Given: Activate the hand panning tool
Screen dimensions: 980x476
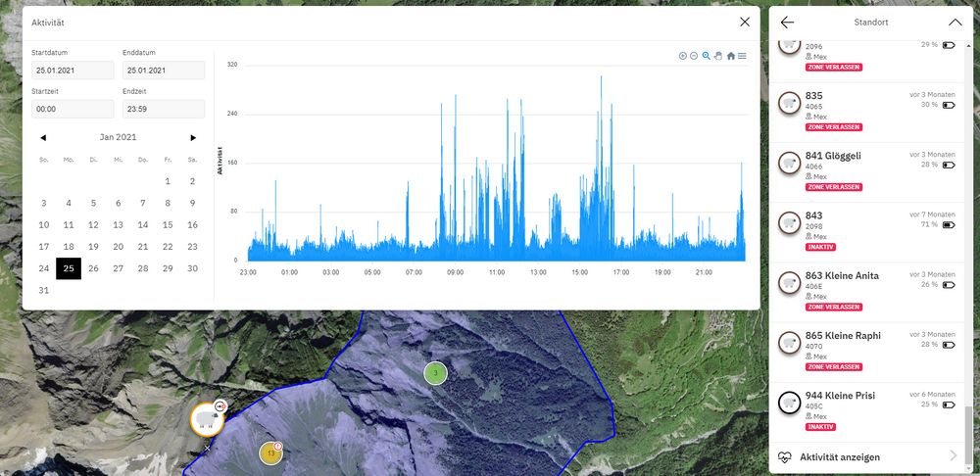Looking at the screenshot, I should 717,56.
